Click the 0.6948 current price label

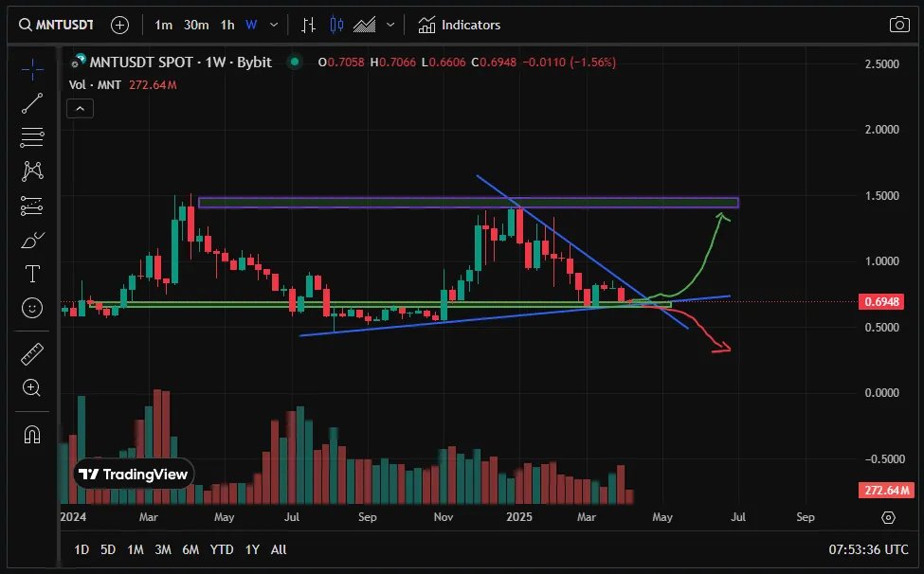pos(881,301)
